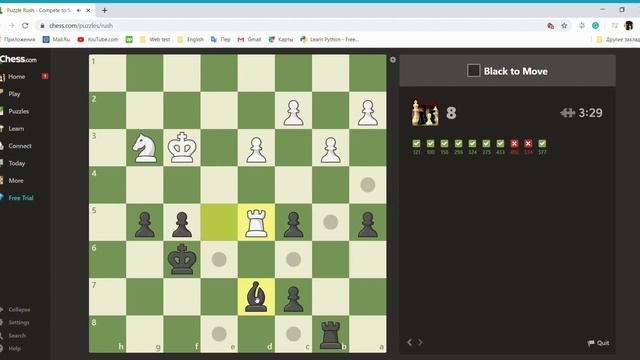The width and height of the screenshot is (640, 360).
Task: Quit the Puzzle Rush run
Action: coord(598,343)
